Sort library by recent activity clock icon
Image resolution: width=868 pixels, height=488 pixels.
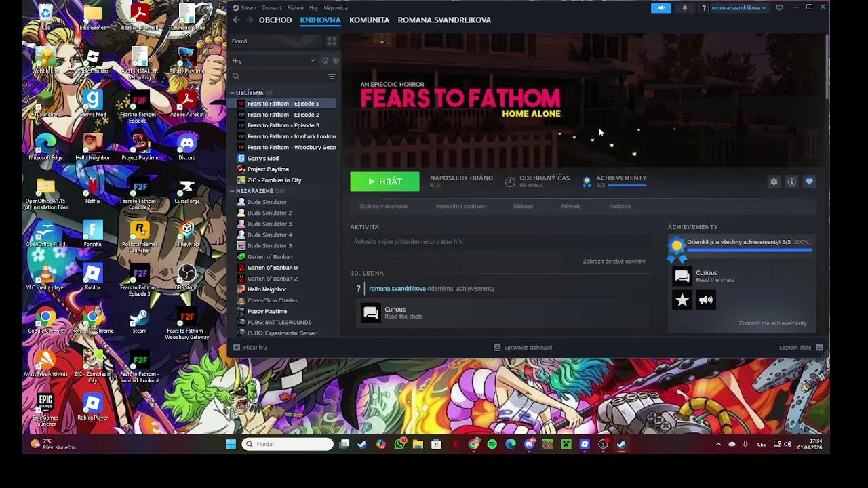click(x=325, y=60)
